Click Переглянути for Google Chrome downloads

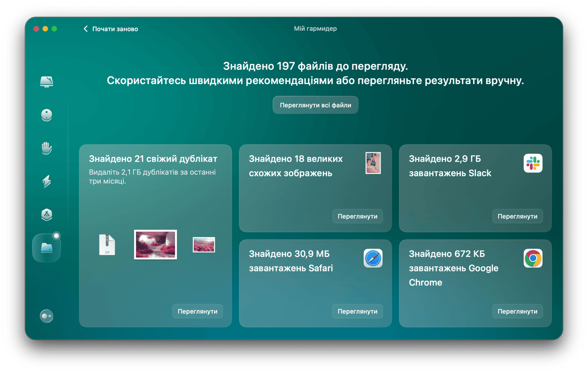[x=517, y=312]
